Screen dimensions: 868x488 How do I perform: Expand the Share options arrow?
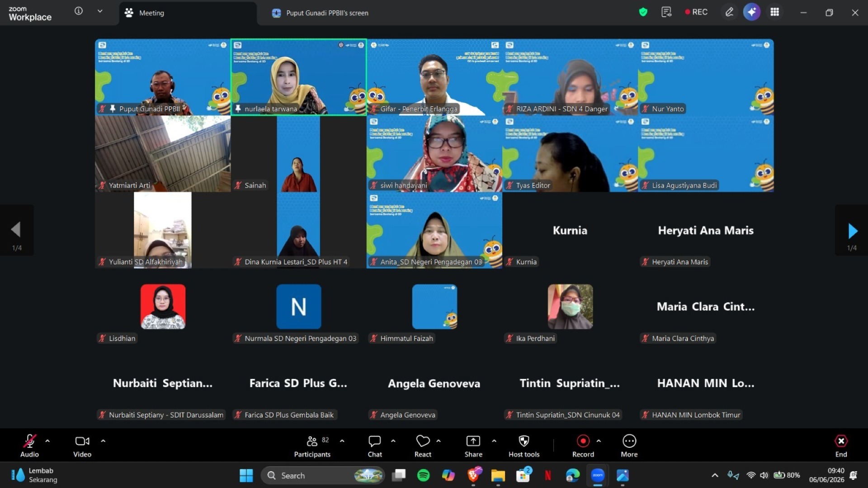coord(494,441)
